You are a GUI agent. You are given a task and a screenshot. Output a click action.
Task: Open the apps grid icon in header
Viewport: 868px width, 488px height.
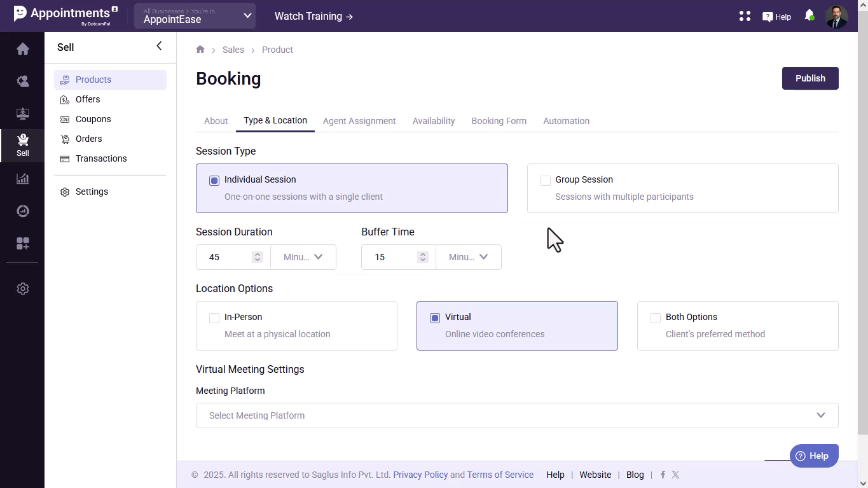click(x=745, y=17)
